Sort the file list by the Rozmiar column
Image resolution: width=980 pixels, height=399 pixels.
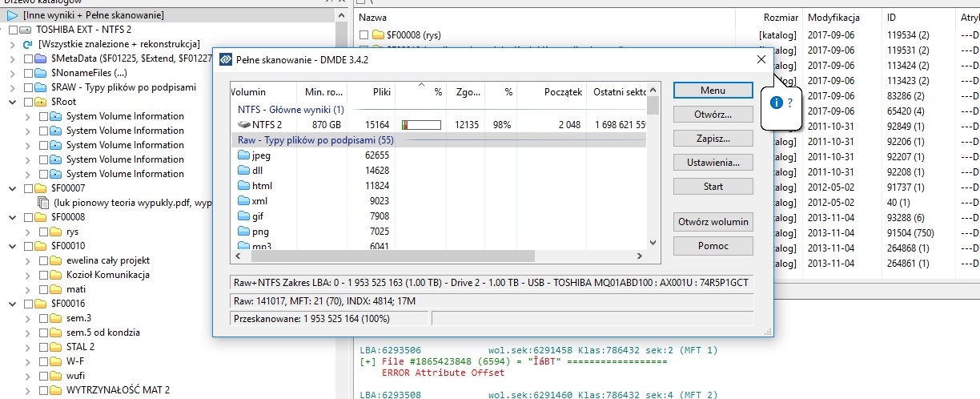[x=781, y=17]
